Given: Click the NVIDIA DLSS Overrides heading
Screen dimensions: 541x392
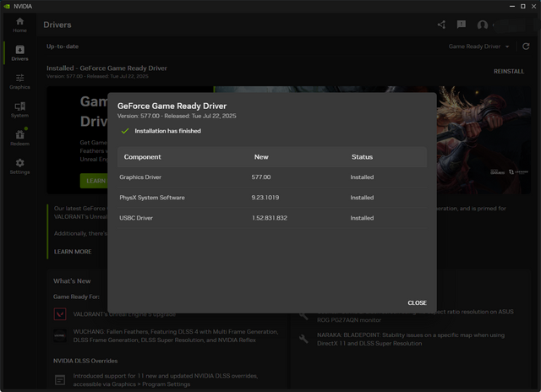Looking at the screenshot, I should pos(85,361).
